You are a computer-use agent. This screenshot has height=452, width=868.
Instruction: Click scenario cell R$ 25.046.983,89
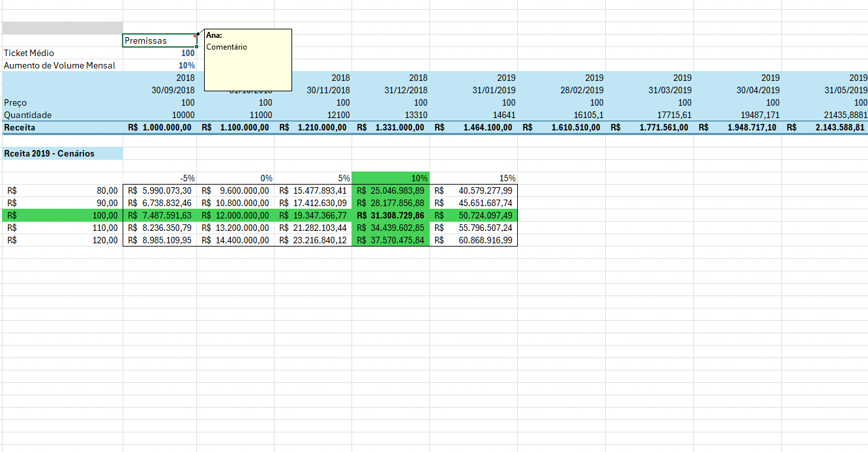(x=391, y=190)
